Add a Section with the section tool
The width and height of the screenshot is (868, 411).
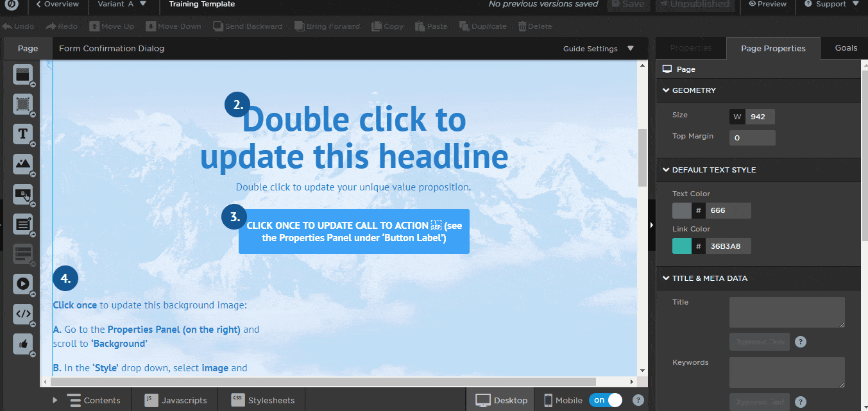click(x=23, y=75)
